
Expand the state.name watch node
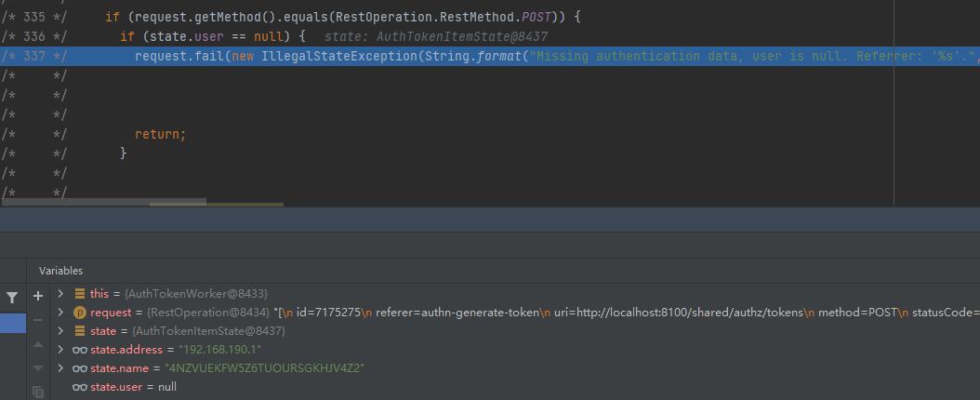pyautogui.click(x=61, y=368)
